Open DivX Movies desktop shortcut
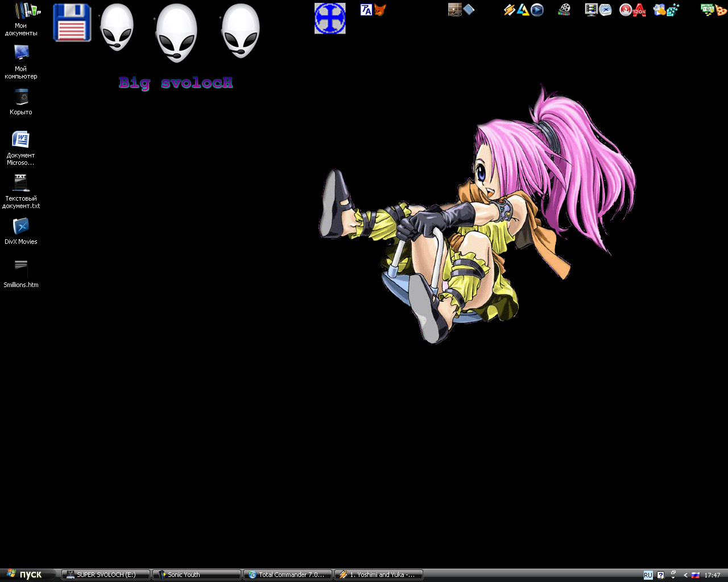 coord(21,231)
